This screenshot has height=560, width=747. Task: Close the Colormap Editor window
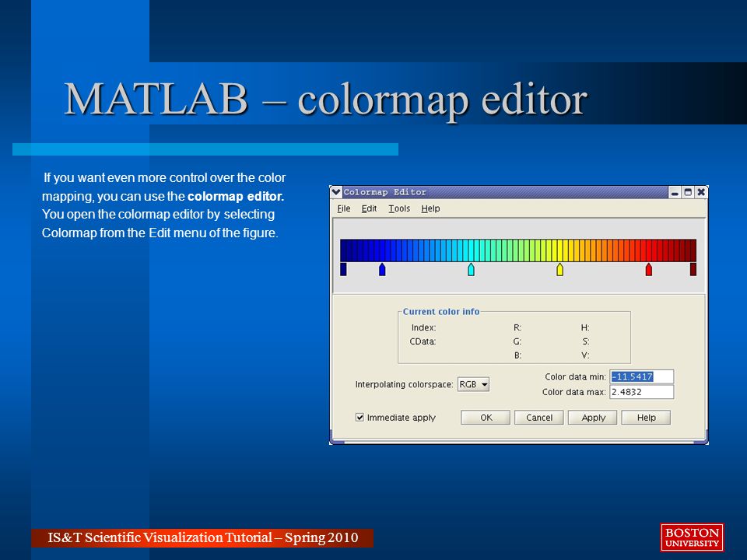[x=701, y=192]
